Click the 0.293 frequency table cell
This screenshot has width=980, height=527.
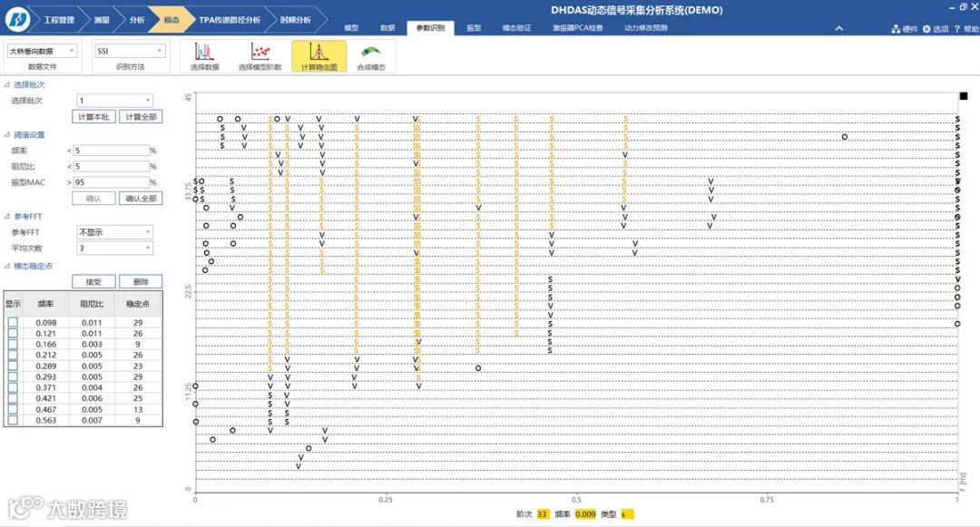click(45, 376)
